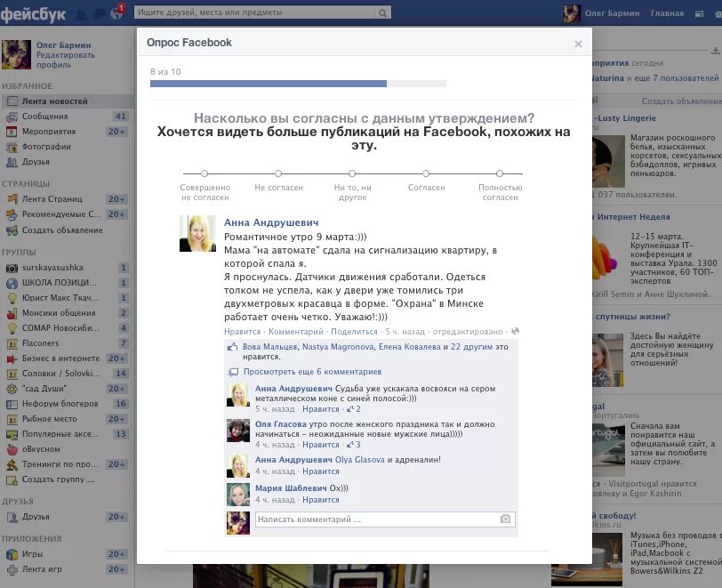
Task: Click the survey progress bar
Action: pyautogui.click(x=298, y=84)
